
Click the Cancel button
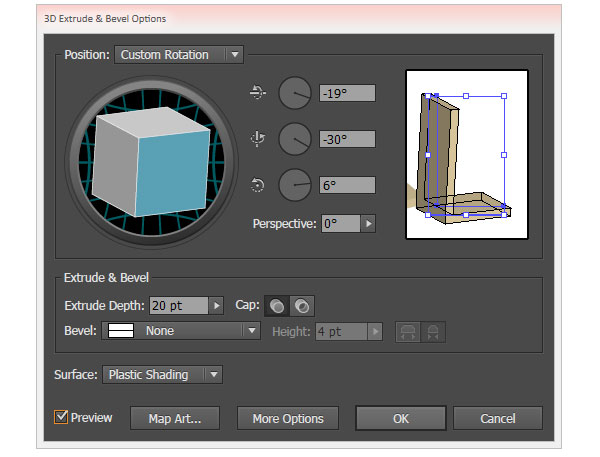pyautogui.click(x=498, y=418)
